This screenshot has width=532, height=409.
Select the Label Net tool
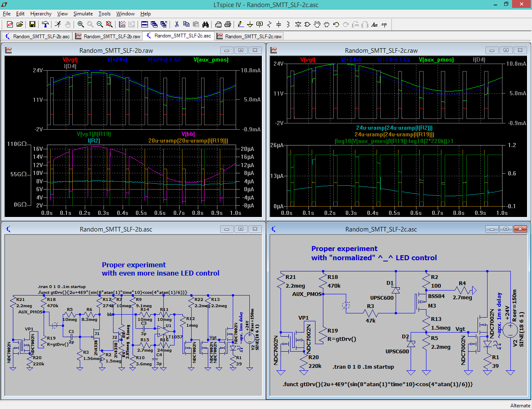pos(260,25)
